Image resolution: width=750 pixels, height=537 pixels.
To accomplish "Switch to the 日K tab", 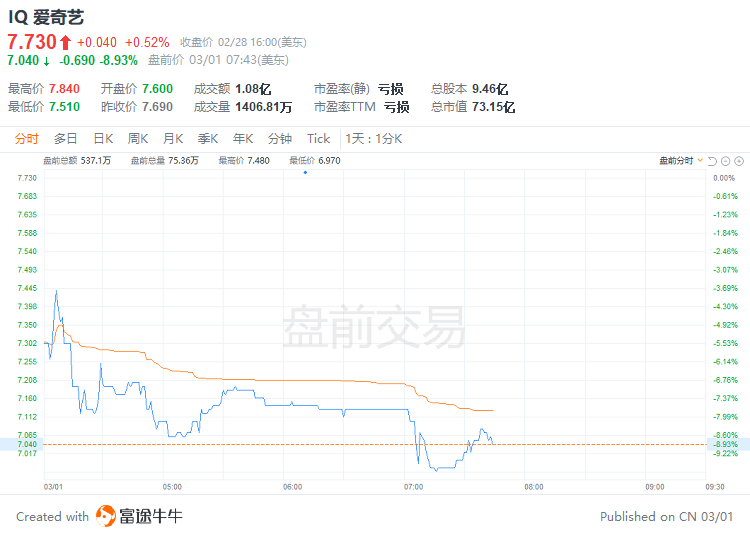I will [103, 139].
